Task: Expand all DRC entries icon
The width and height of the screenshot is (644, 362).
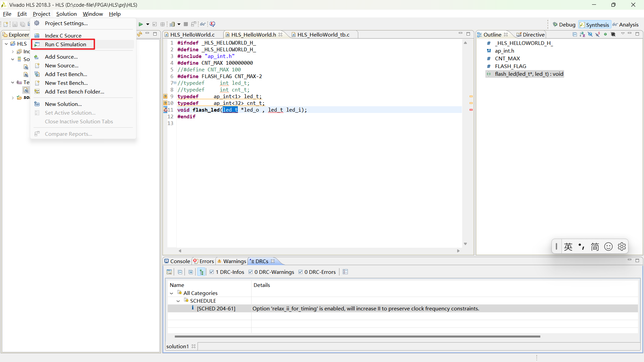Action: 191,272
